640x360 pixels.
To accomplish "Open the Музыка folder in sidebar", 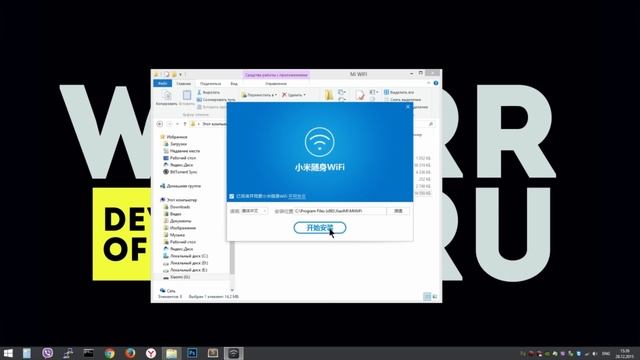I will (x=174, y=235).
